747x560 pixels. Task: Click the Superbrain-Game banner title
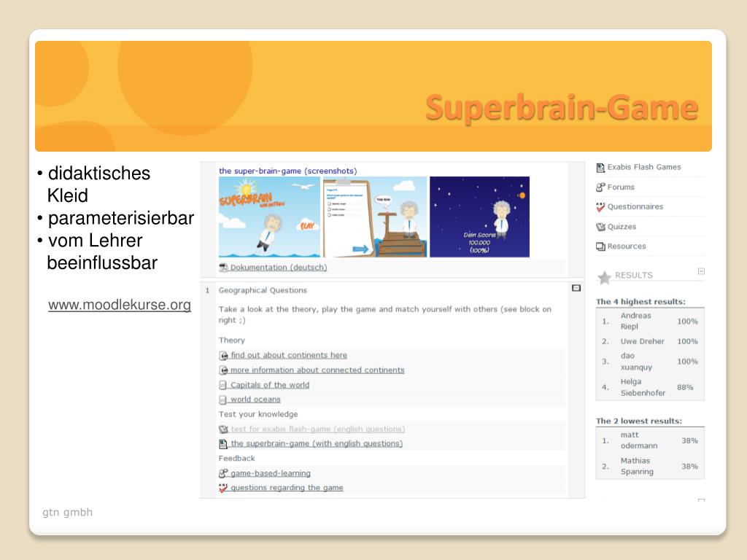[562, 108]
